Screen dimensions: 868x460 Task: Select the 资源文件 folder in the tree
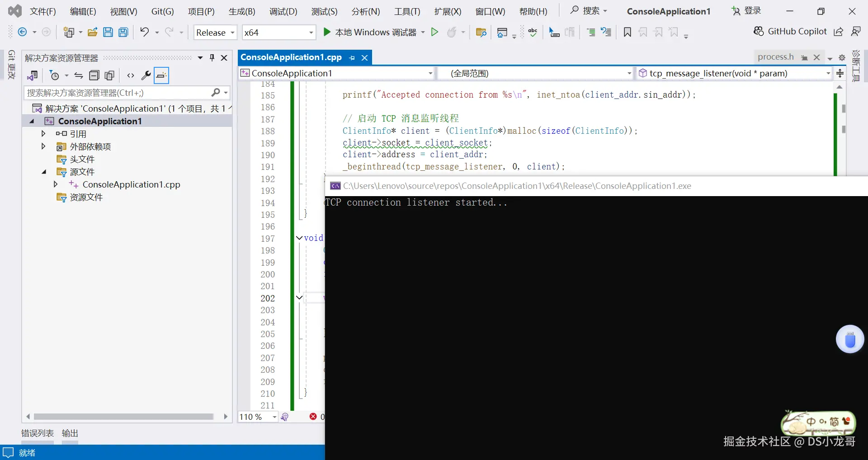point(86,197)
